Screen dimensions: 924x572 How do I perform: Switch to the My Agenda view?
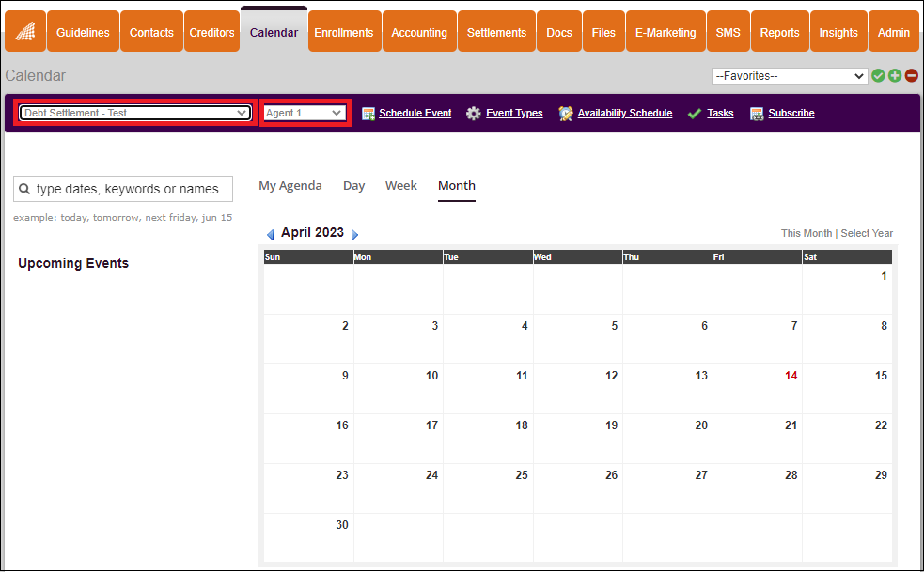tap(290, 185)
